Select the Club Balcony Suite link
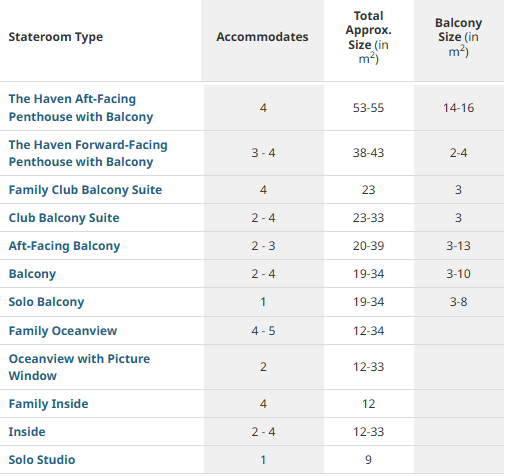Screen dimensions: 506x476 [64, 218]
